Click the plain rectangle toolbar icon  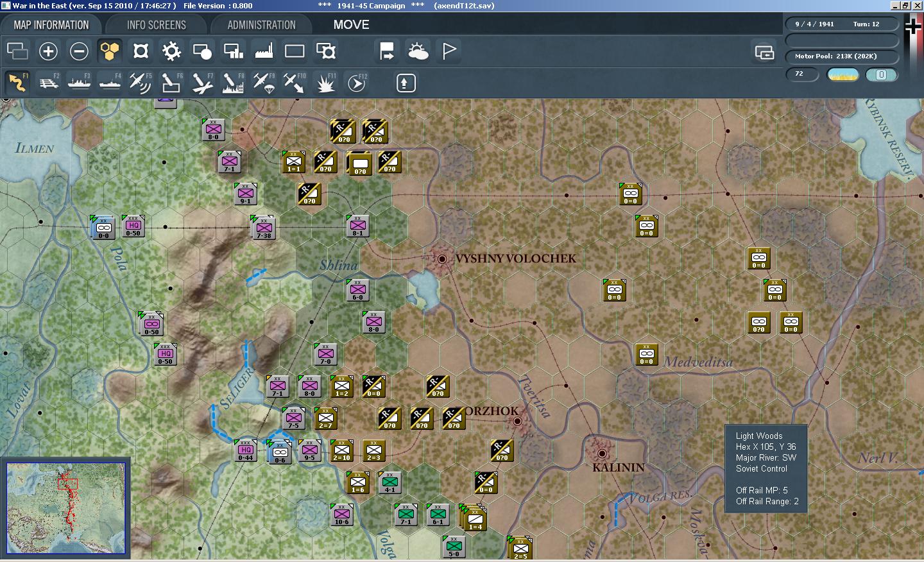click(x=295, y=51)
